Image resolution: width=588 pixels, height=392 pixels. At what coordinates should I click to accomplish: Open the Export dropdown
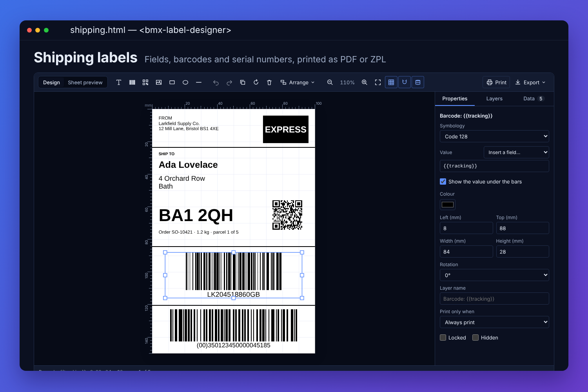coord(530,82)
